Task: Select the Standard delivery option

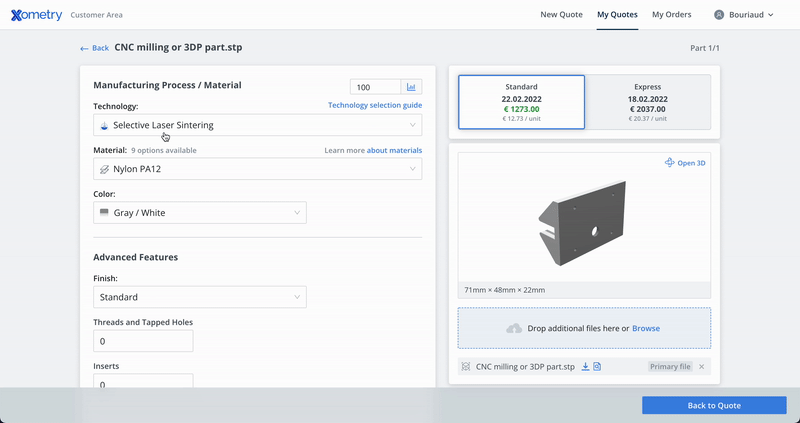Action: pyautogui.click(x=521, y=102)
